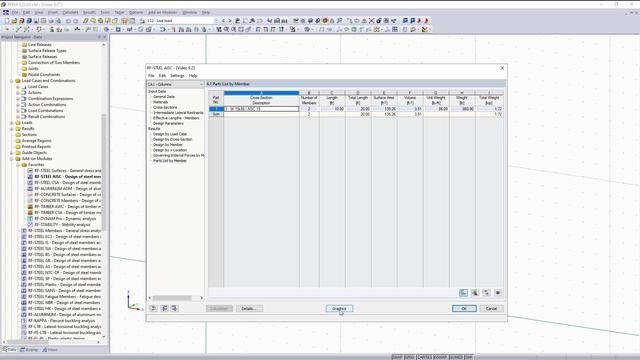Select General Data in dialog tree
Image resolution: width=640 pixels, height=360 pixels.
click(164, 97)
